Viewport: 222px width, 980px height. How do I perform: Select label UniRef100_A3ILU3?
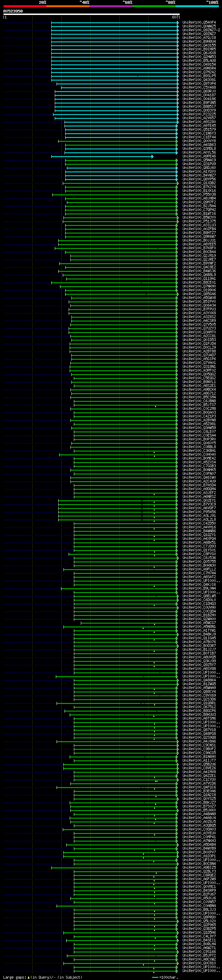point(199,225)
